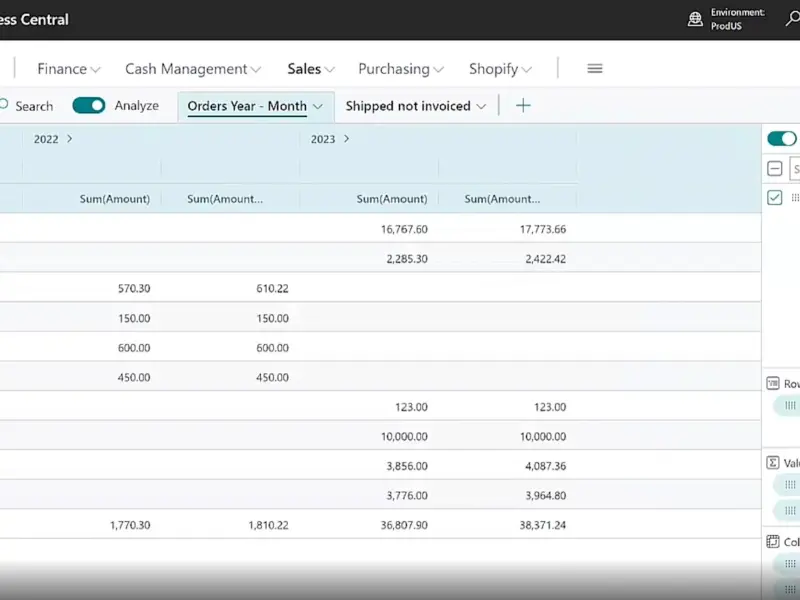The height and width of the screenshot is (600, 800).
Task: Deselect all fields using the minus checkbox
Action: [775, 169]
